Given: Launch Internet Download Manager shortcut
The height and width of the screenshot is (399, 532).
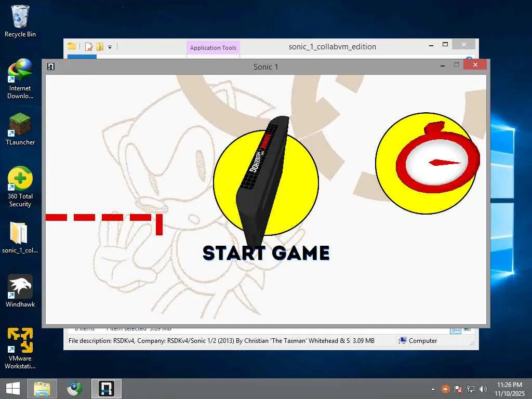Looking at the screenshot, I should point(20,79).
